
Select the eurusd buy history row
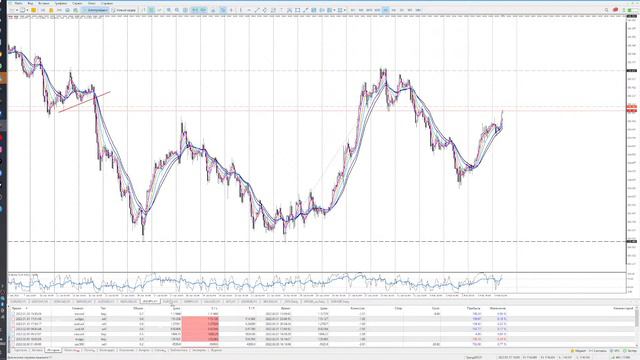[320, 314]
